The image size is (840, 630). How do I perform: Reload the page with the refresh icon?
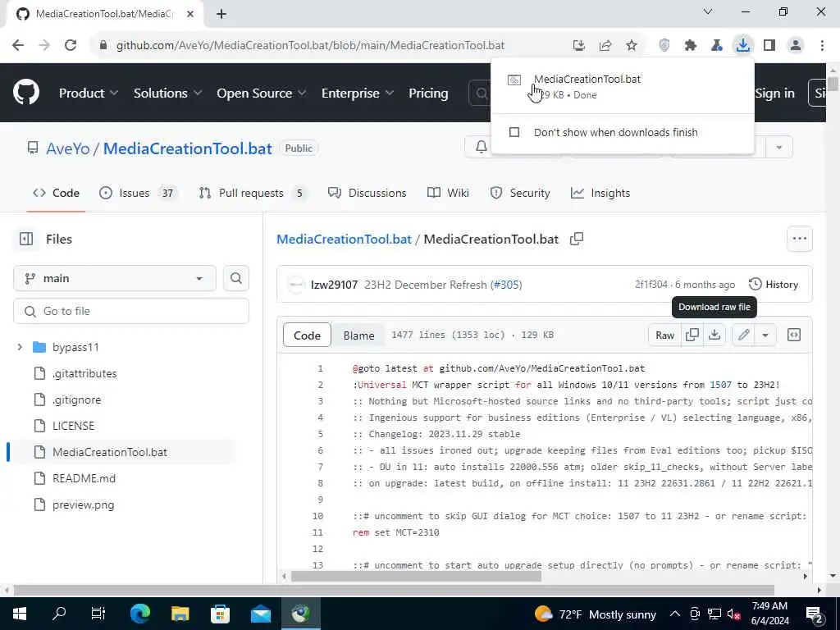click(x=71, y=46)
